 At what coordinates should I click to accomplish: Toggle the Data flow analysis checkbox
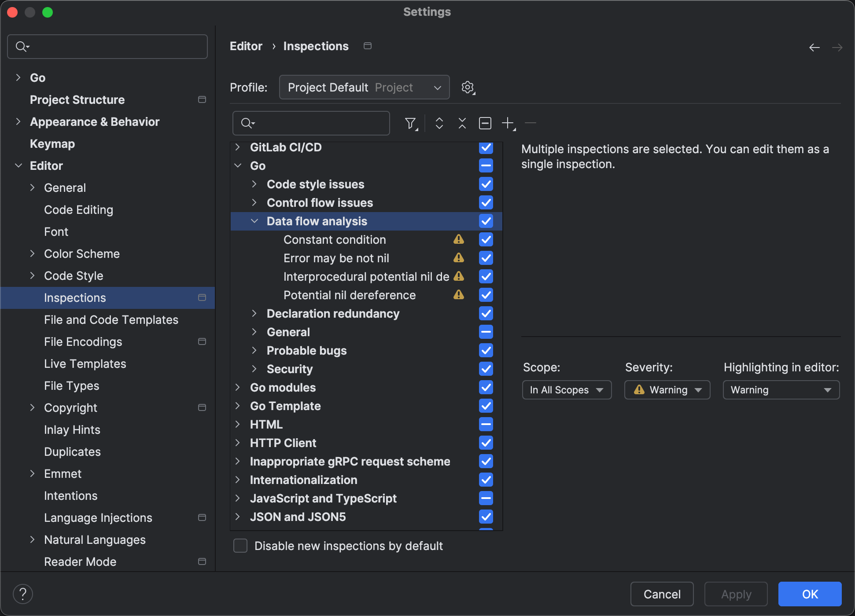[486, 221]
